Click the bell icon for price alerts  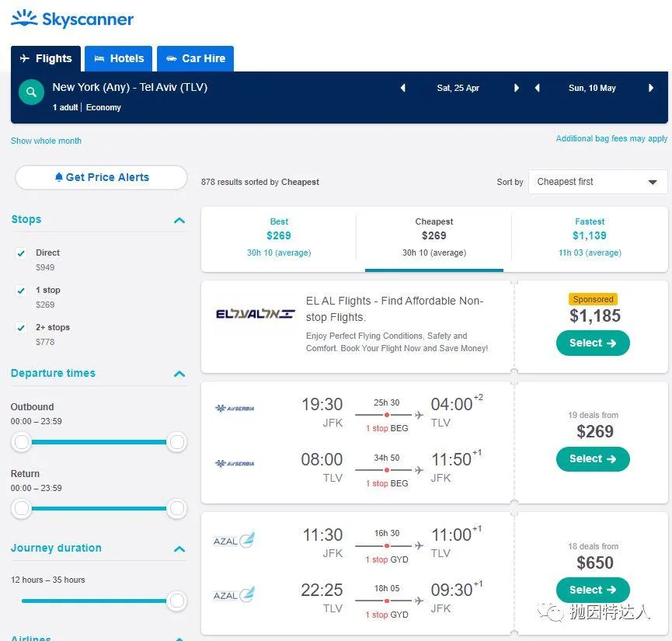[x=59, y=177]
